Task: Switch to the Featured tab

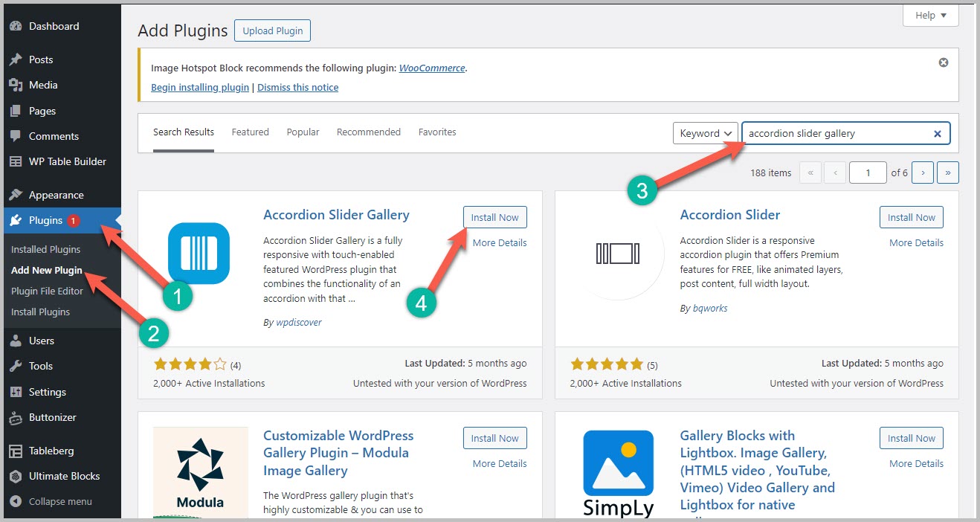Action: coord(250,132)
